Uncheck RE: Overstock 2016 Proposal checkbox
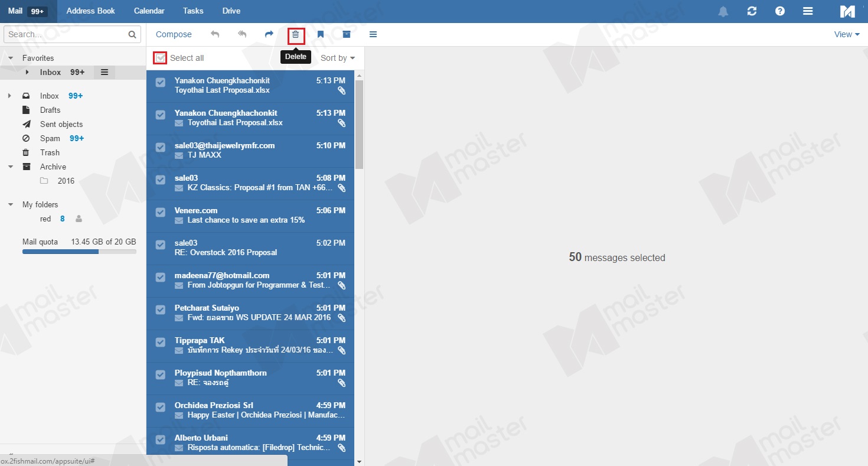Image resolution: width=868 pixels, height=466 pixels. point(160,245)
